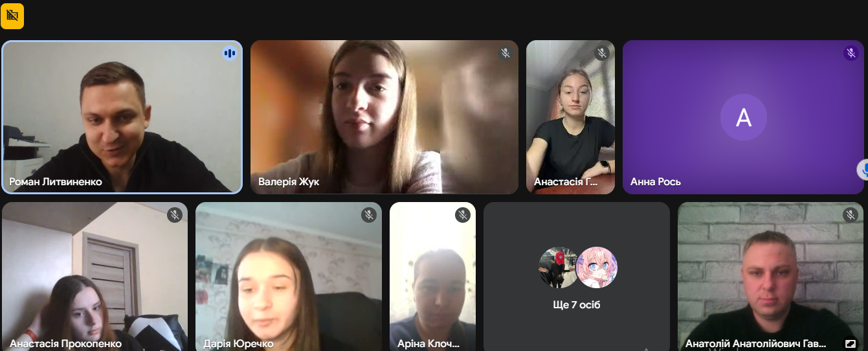Open the 'Ще 7 осіб' participants label
This screenshot has width=868, height=351.
(x=577, y=304)
